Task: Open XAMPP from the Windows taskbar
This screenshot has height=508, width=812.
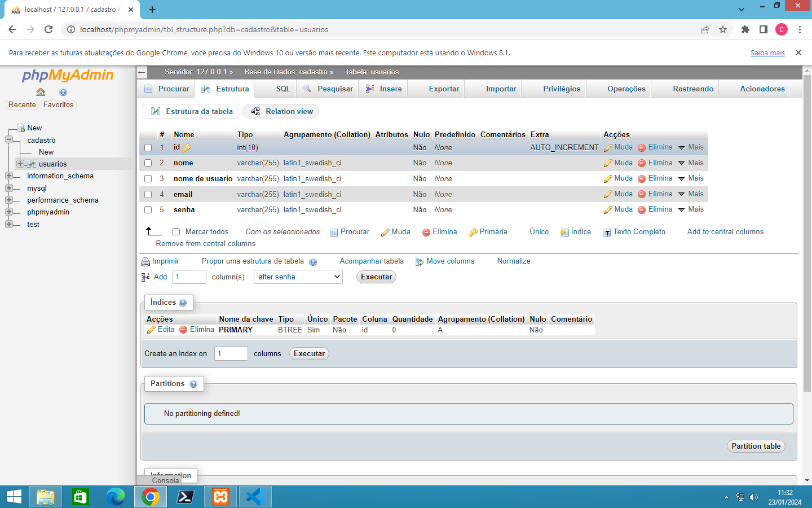Action: (220, 497)
